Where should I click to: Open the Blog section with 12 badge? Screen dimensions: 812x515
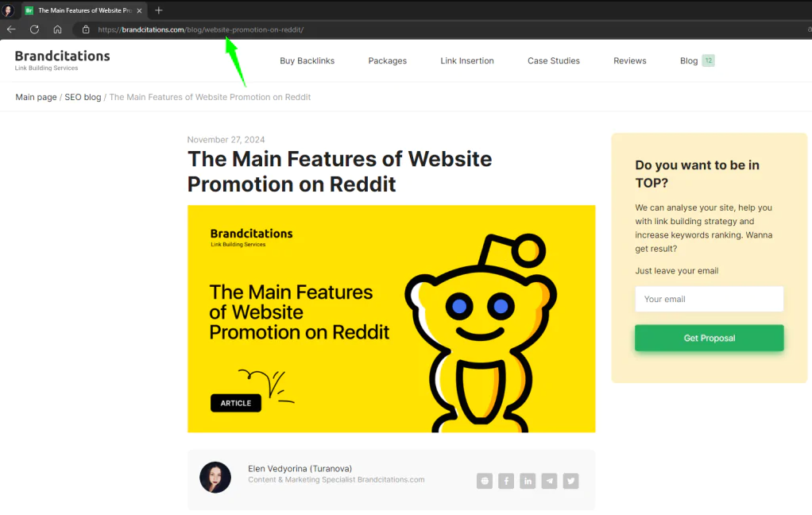697,60
